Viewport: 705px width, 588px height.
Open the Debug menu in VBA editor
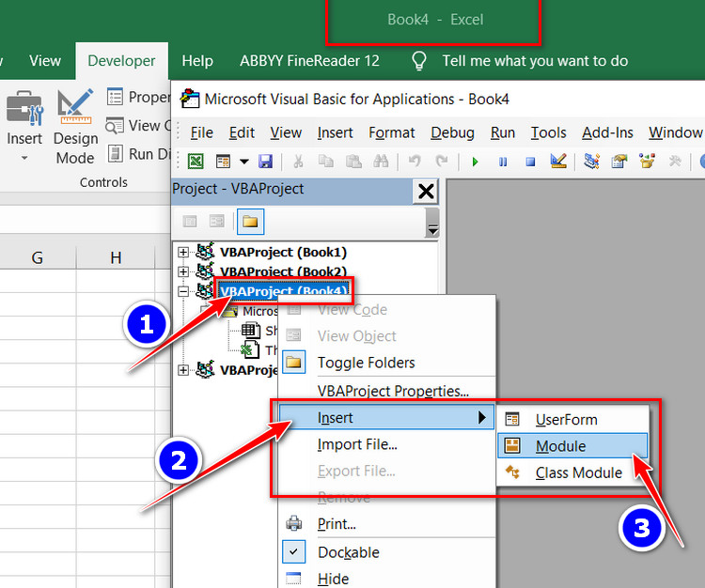452,132
